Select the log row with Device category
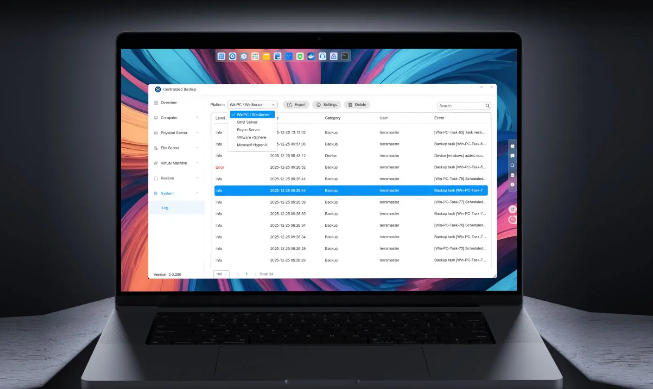The width and height of the screenshot is (653, 389). [351, 155]
